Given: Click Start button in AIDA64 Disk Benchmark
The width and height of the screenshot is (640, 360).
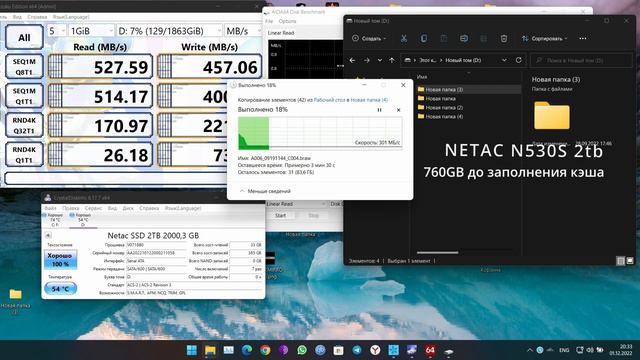Looking at the screenshot, I should point(280,216).
